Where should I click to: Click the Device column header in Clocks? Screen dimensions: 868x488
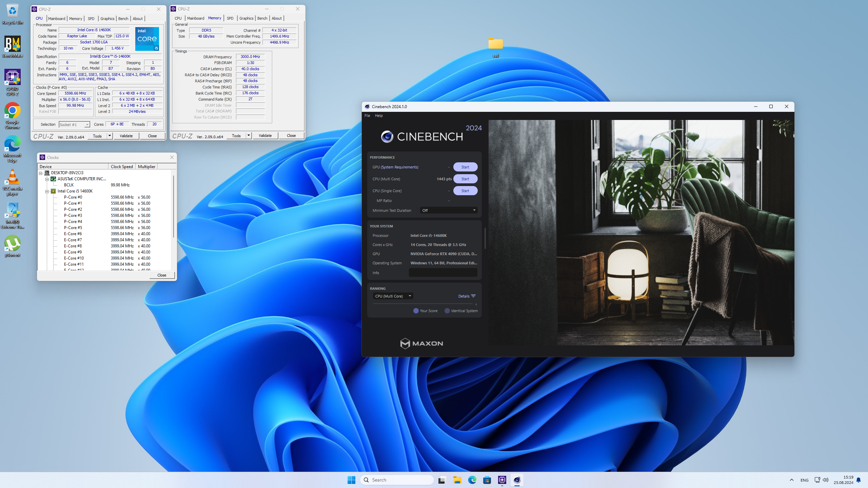[73, 166]
